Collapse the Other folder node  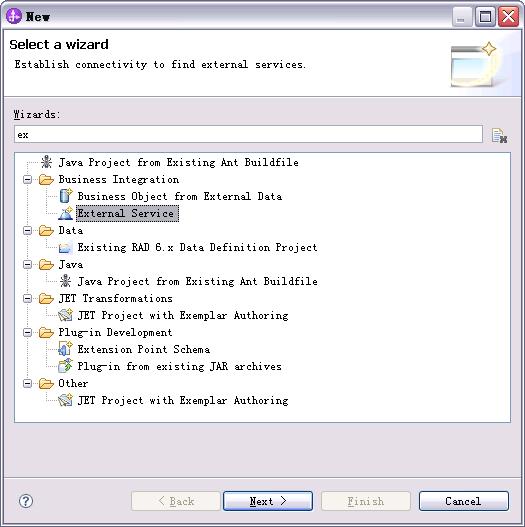tap(28, 383)
